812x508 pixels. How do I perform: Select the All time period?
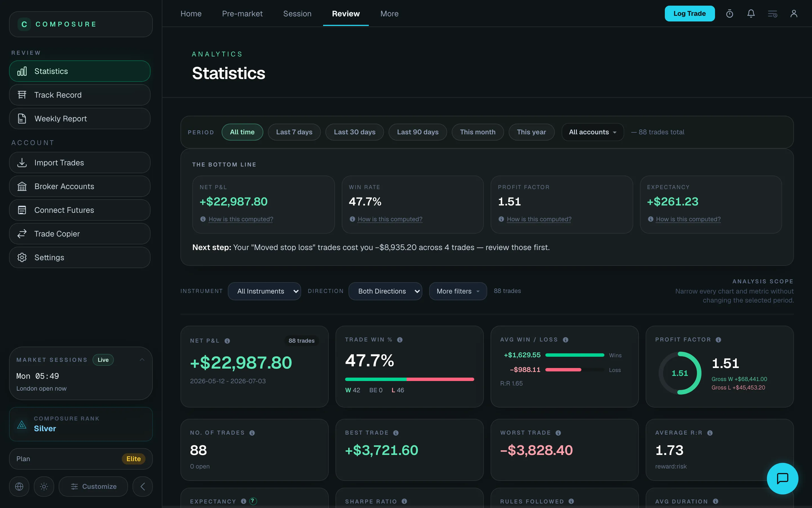pyautogui.click(x=242, y=132)
